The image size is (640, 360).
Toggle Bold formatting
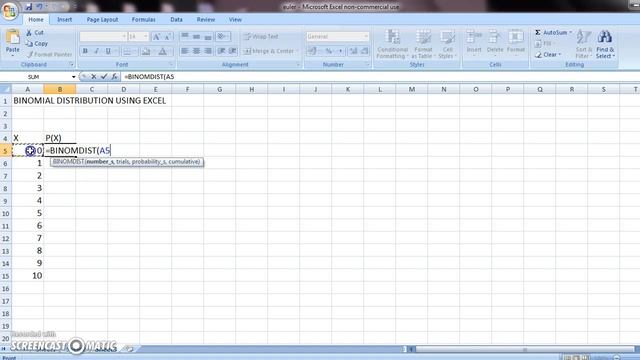pos(85,51)
